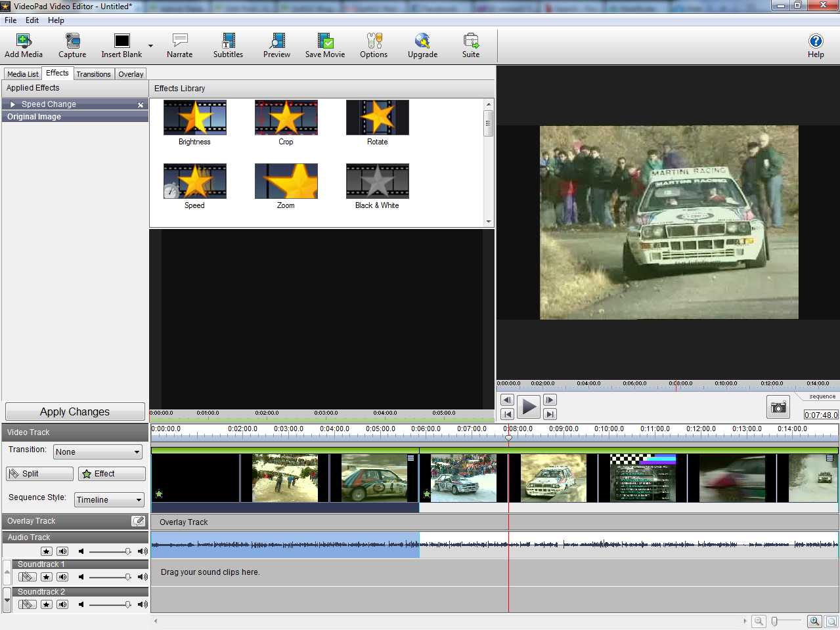Toggle mute on Soundtrack 2

(62, 604)
